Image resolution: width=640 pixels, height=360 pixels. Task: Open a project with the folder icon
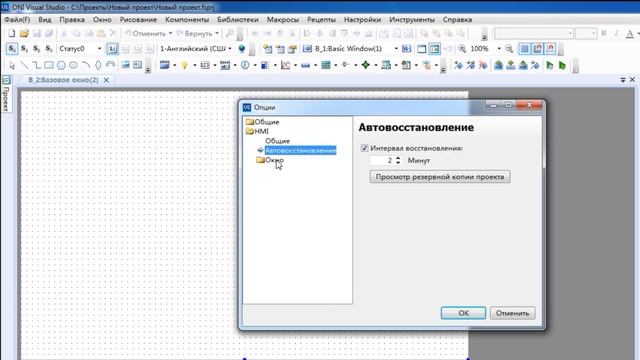click(x=24, y=33)
